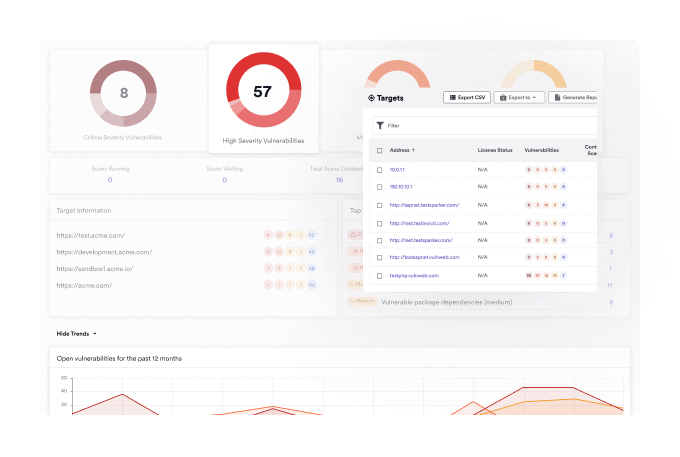Open the Export to dropdown
This screenshot has height=457, width=680.
click(x=519, y=98)
